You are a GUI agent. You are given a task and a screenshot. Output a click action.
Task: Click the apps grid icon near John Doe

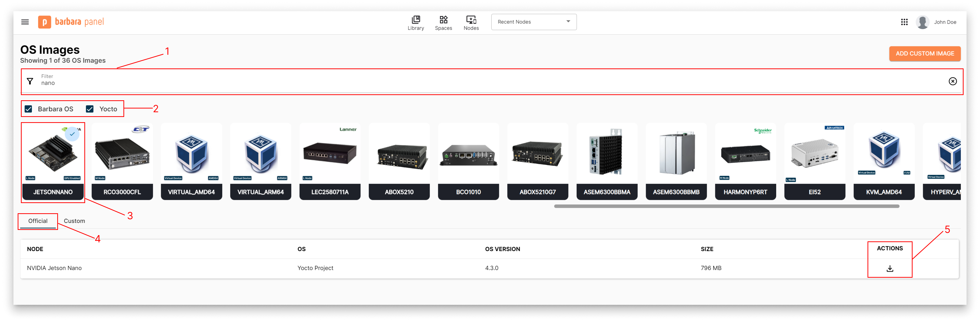904,22
